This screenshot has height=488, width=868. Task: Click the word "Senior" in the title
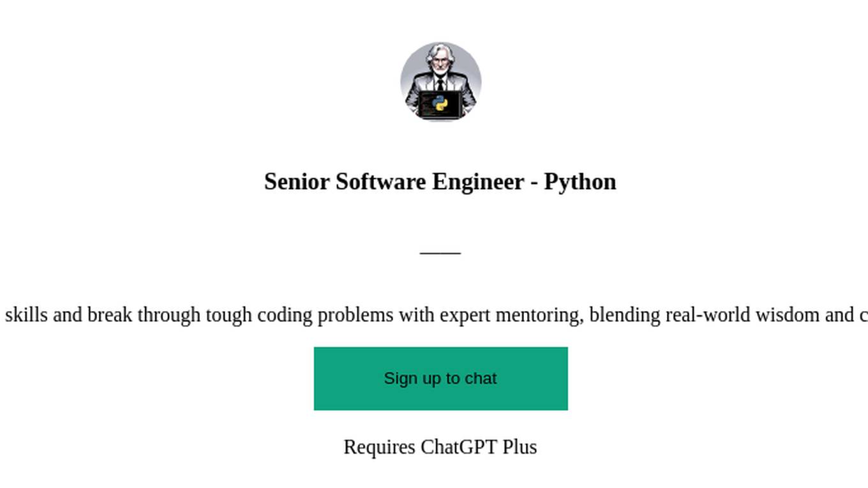tap(297, 181)
